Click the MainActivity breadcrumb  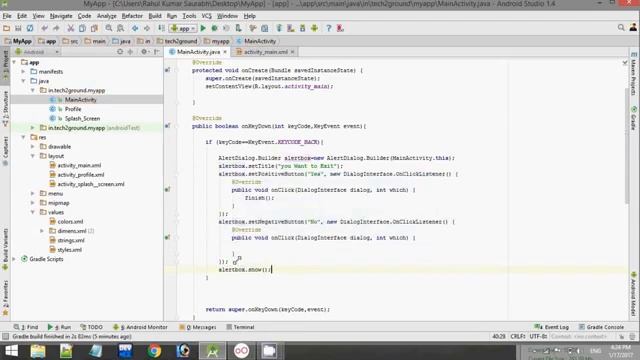click(x=257, y=41)
